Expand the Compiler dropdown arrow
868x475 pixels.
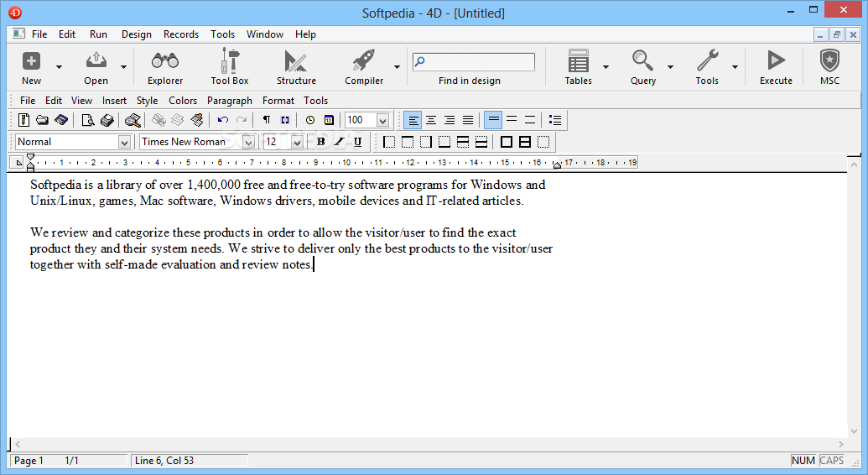point(397,67)
